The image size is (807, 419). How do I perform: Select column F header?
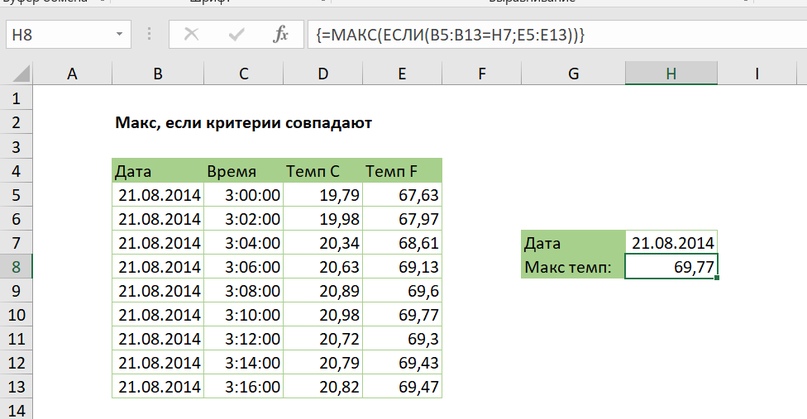(482, 74)
